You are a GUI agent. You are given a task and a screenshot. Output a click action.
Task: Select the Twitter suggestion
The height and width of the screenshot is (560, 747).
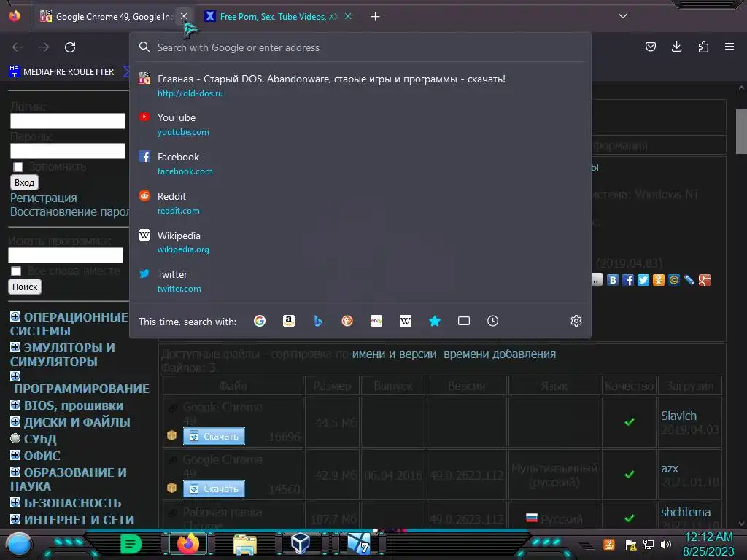click(x=360, y=281)
